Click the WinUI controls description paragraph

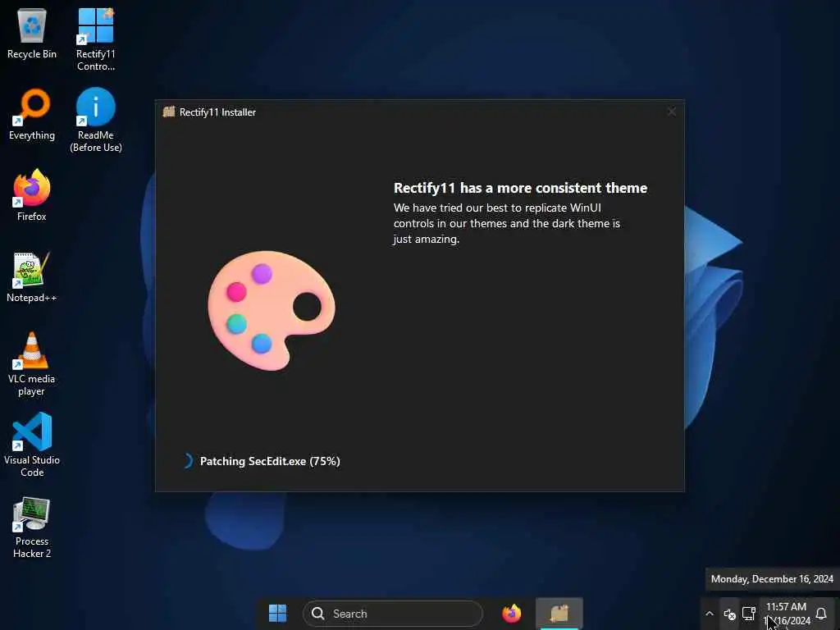(506, 223)
